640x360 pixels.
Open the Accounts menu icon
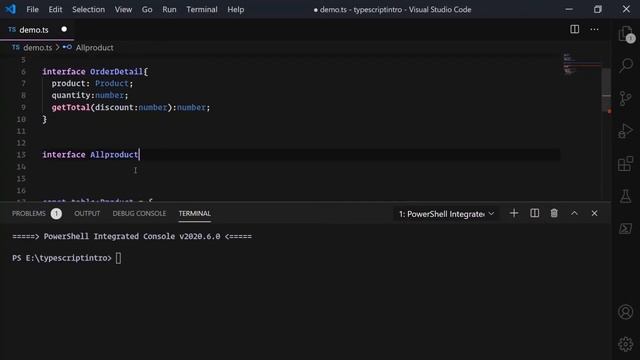[x=625, y=312]
